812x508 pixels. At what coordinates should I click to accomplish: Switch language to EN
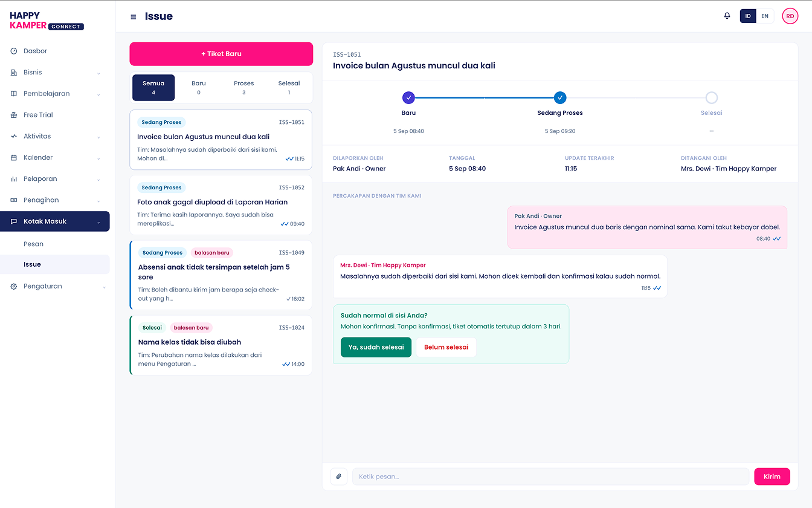click(x=765, y=16)
